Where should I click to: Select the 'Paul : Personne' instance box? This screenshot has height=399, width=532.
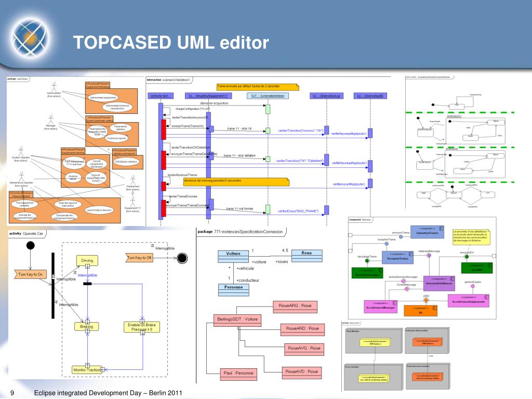click(x=238, y=374)
